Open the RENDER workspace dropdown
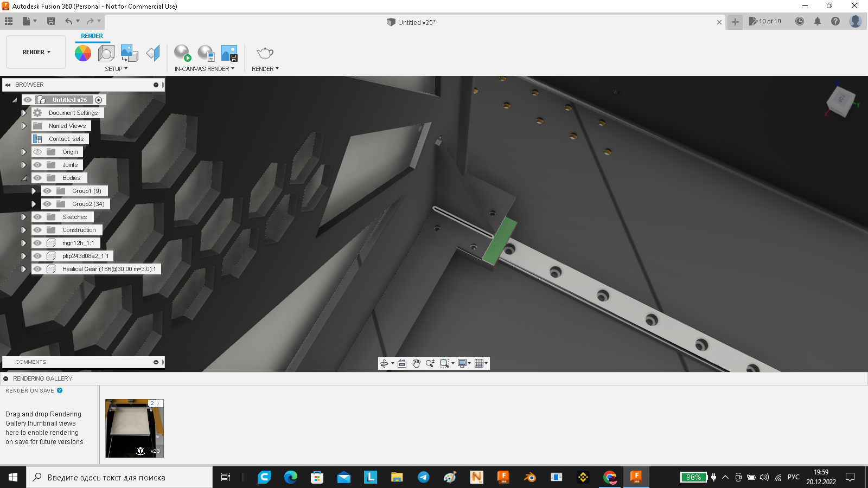The height and width of the screenshot is (488, 868). point(36,52)
